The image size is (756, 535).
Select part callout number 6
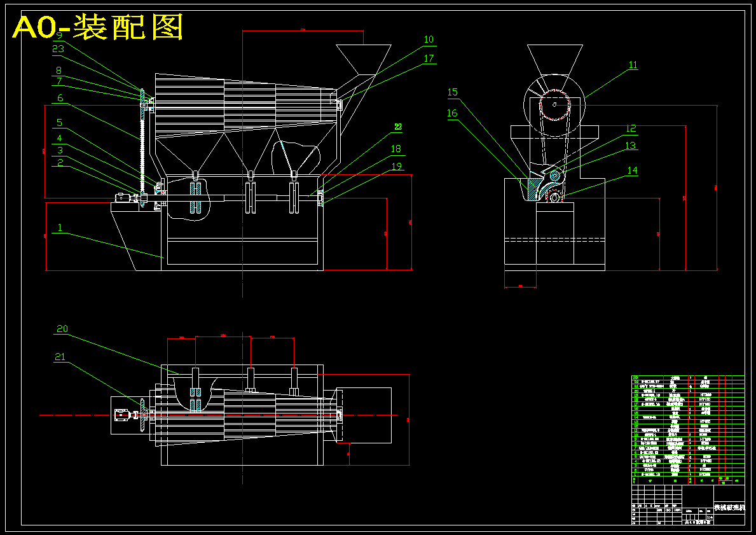point(60,98)
